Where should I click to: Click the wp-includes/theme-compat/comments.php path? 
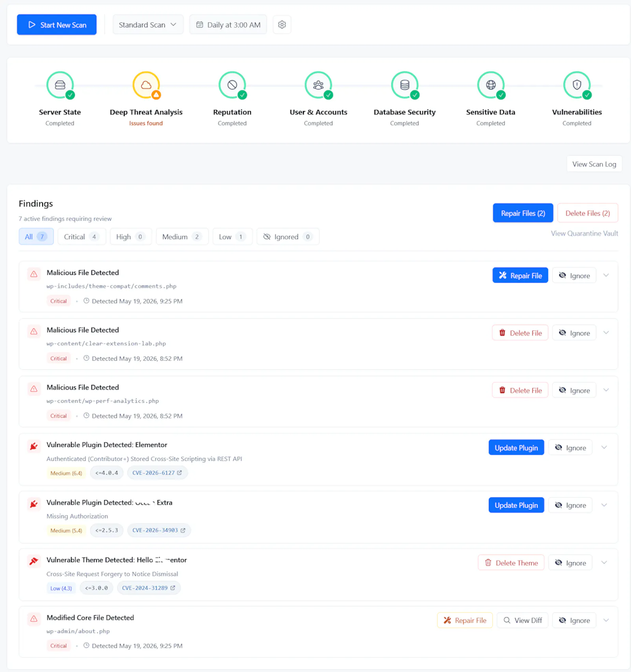pos(111,286)
